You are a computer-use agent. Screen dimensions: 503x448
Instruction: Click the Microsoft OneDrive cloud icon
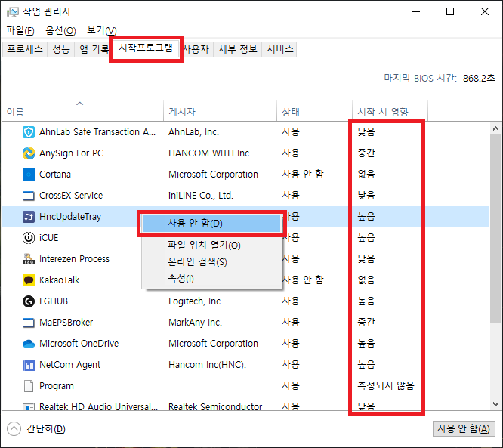coord(29,344)
